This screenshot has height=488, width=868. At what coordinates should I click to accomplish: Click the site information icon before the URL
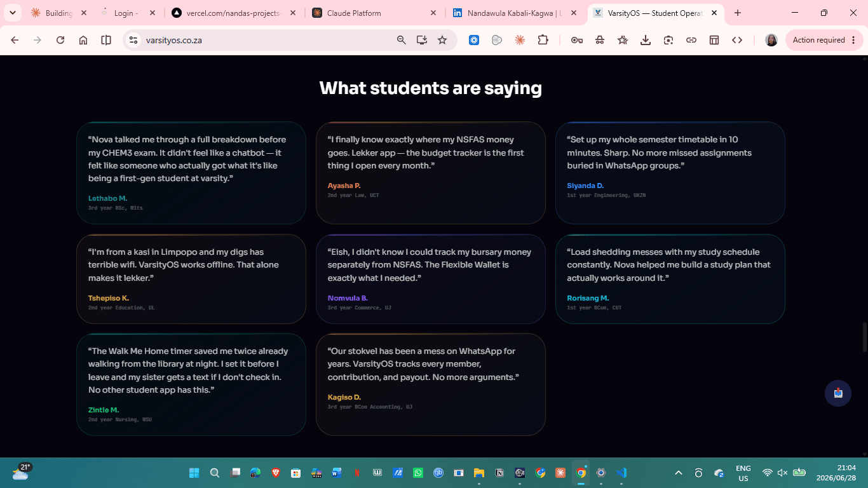click(133, 40)
